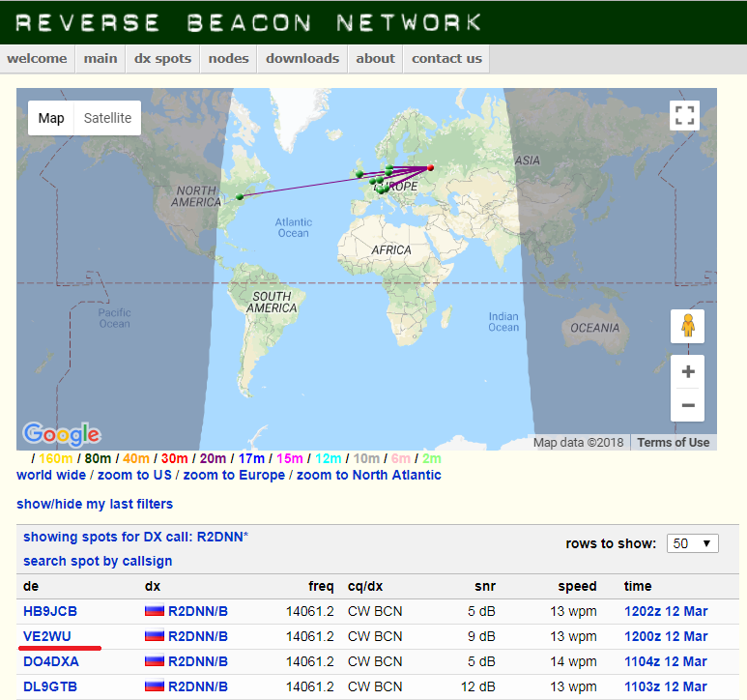Open the welcome tab
Image resolution: width=747 pixels, height=700 pixels.
click(37, 59)
